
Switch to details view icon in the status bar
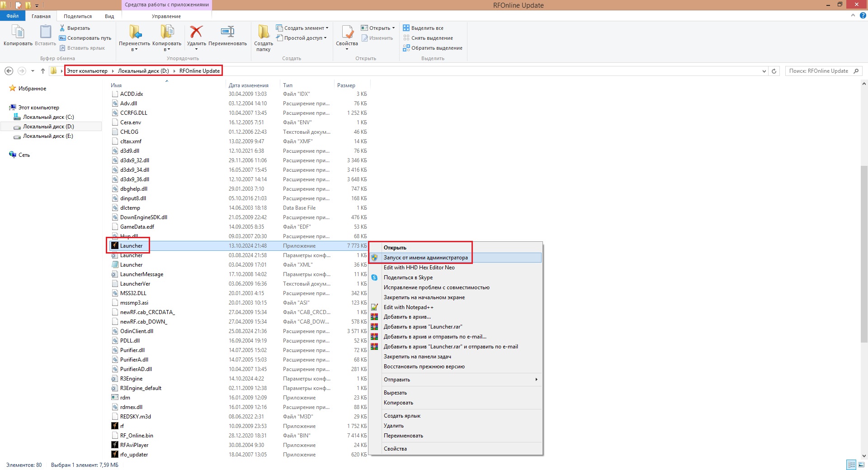[851, 465]
